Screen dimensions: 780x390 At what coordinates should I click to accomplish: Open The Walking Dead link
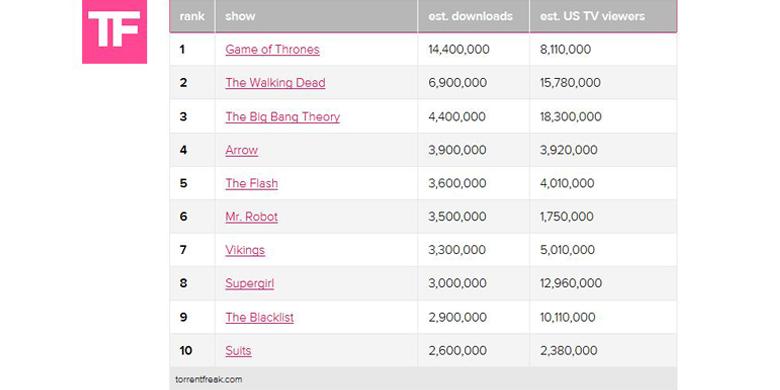(x=275, y=83)
